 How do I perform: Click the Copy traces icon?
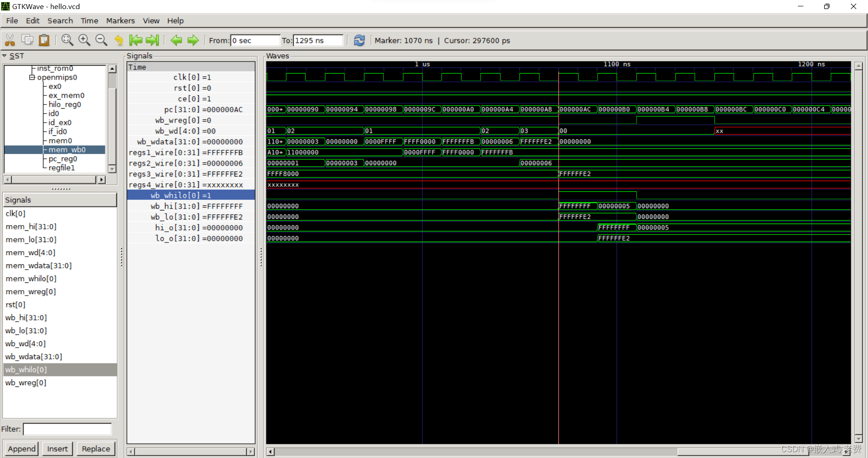tap(27, 40)
